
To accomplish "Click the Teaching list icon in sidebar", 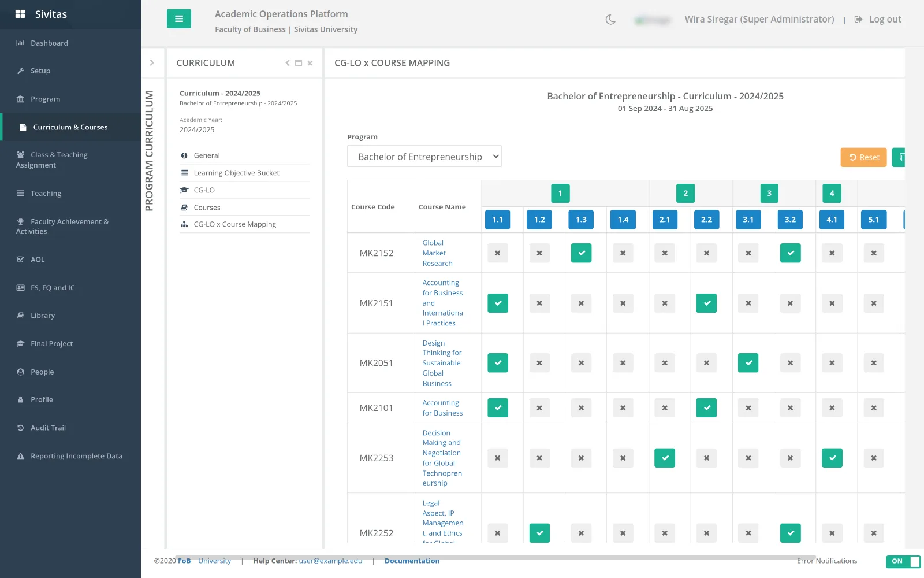I will pos(20,194).
